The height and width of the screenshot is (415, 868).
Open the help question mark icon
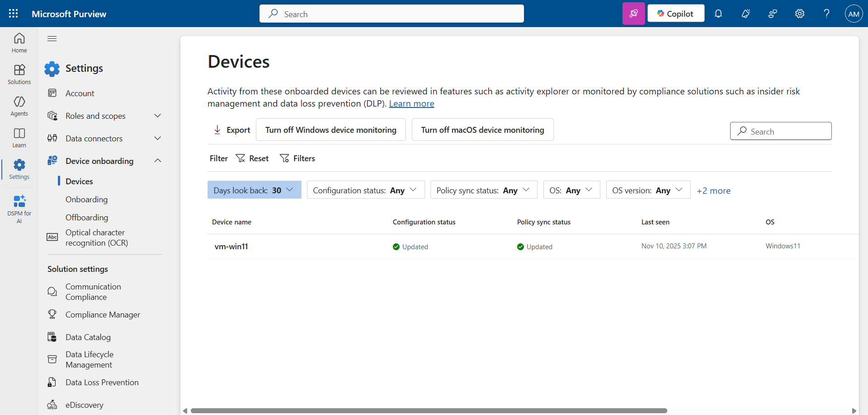826,14
